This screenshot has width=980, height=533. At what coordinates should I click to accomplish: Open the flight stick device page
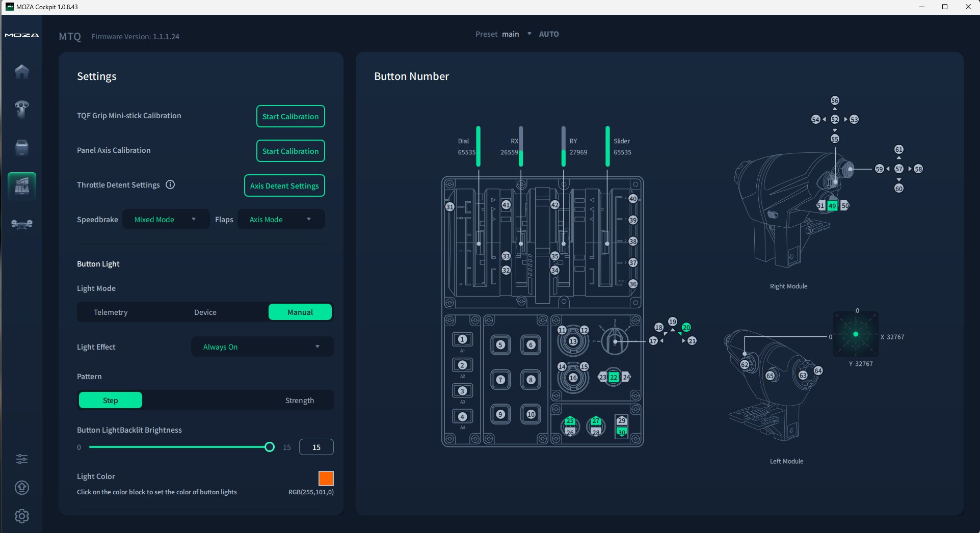click(21, 109)
